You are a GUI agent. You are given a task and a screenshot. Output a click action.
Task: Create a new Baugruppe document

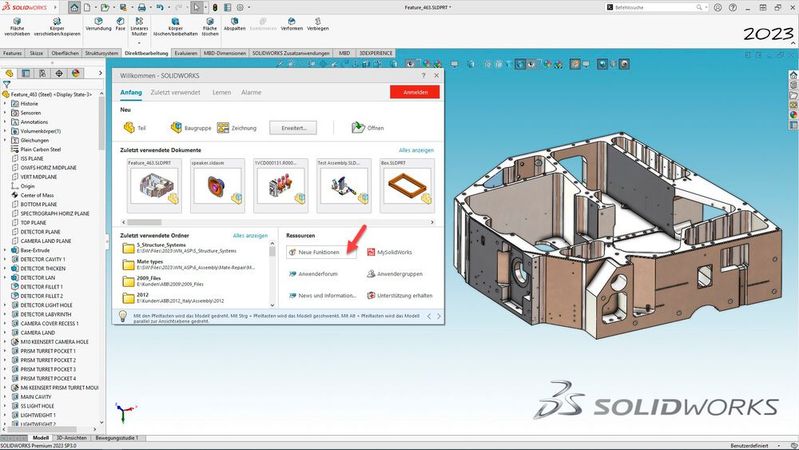[191, 128]
